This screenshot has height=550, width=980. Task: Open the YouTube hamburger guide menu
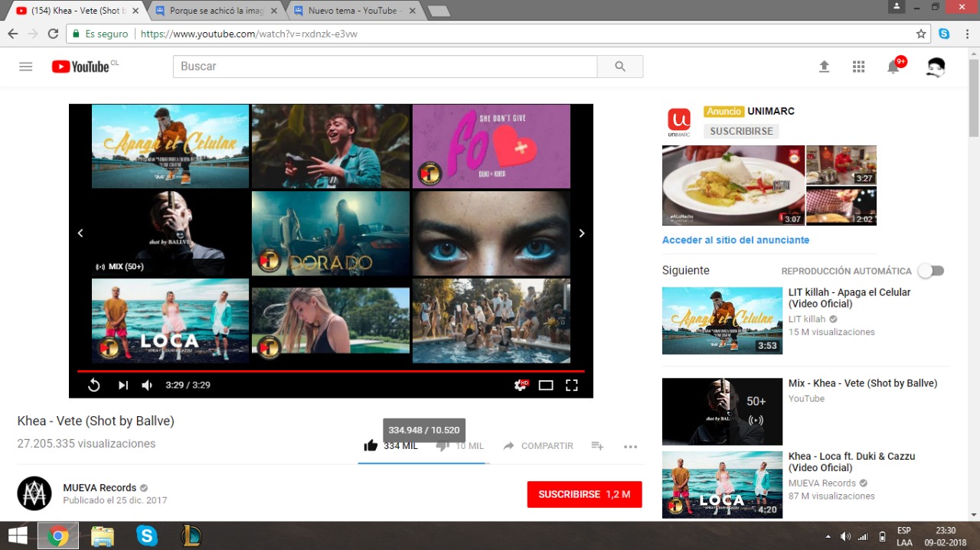(26, 67)
